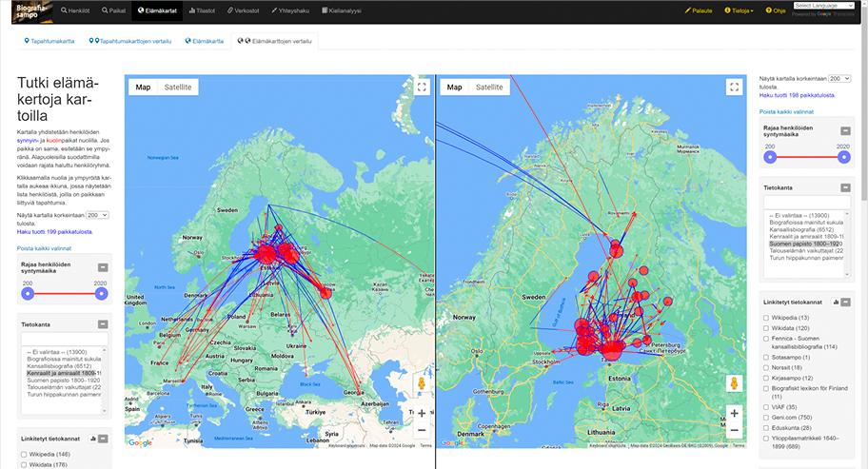Zoom out on the right map
This screenshot has height=469, width=868.
[x=734, y=430]
